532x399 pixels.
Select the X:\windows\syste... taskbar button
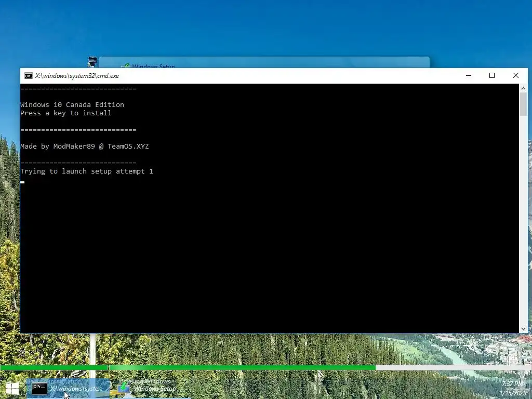click(x=68, y=389)
